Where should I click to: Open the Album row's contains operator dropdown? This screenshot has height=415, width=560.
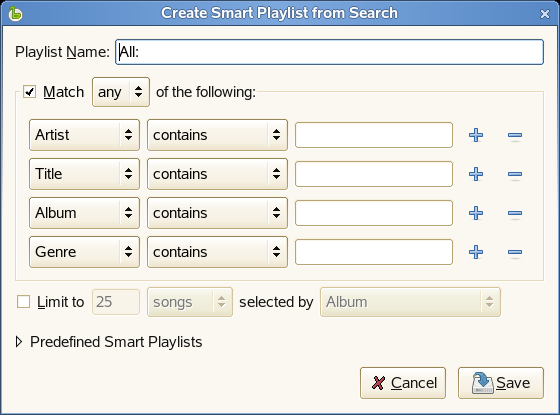pos(217,213)
